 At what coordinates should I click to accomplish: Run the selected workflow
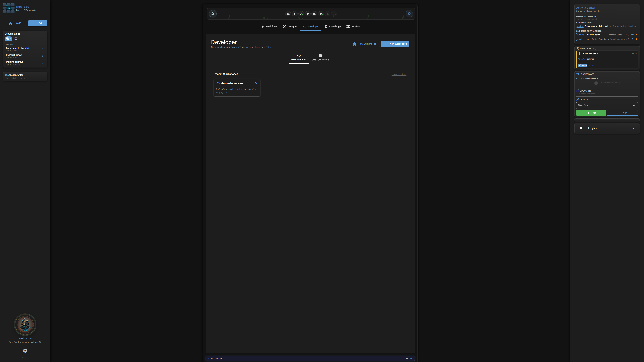591,113
